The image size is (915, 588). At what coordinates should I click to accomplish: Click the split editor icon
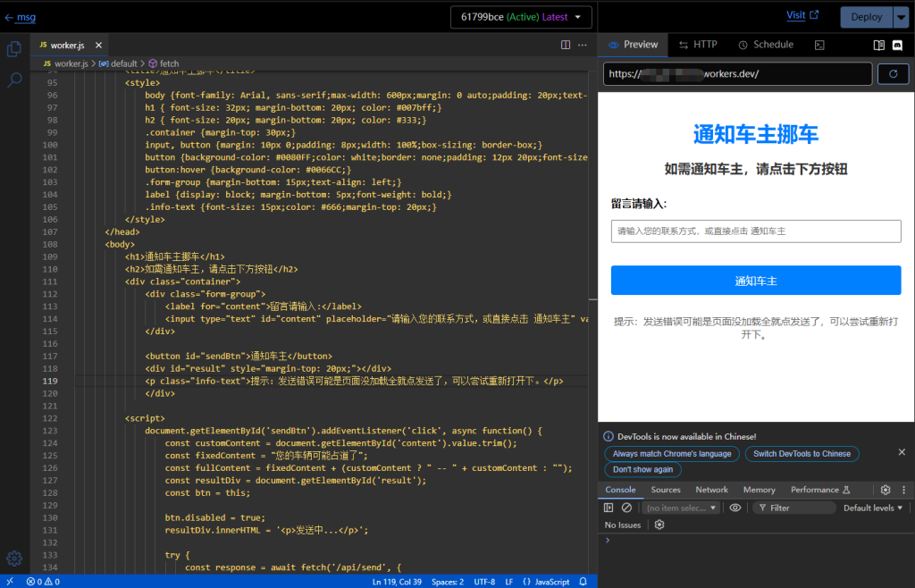click(x=565, y=45)
